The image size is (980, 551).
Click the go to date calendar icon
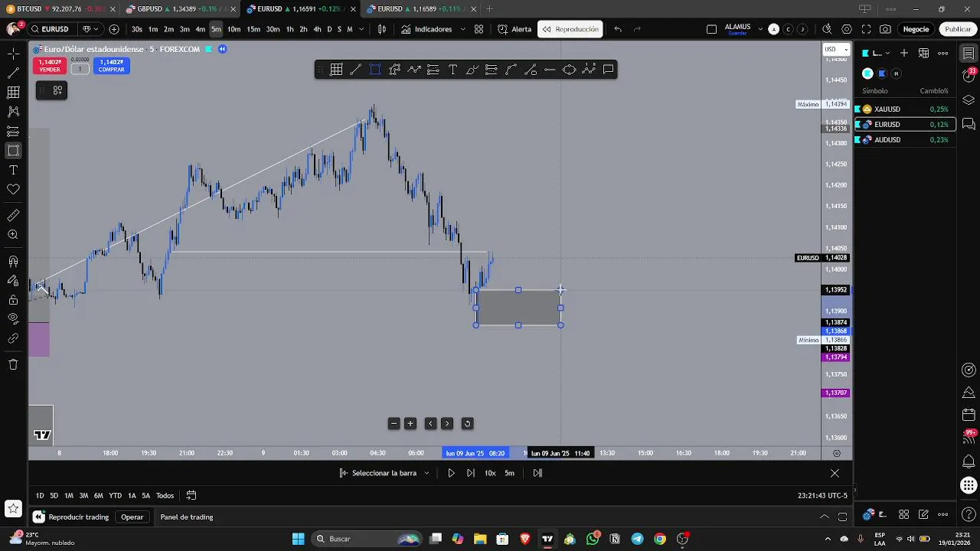[191, 495]
